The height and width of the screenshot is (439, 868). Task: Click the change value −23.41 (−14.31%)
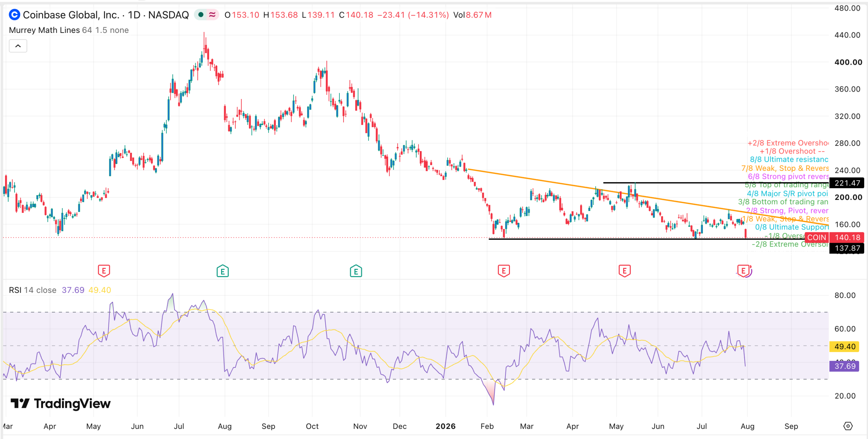[413, 15]
